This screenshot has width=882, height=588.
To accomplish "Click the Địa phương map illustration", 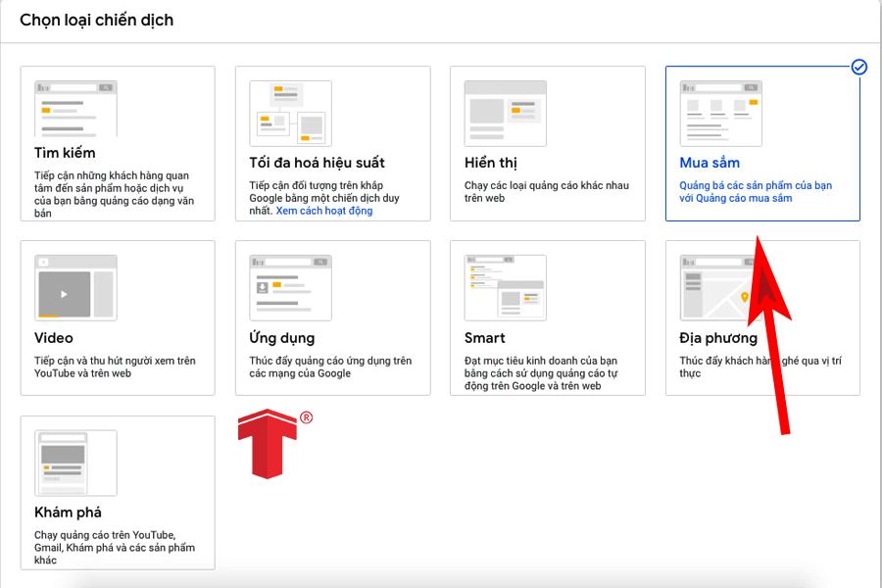I will click(720, 287).
